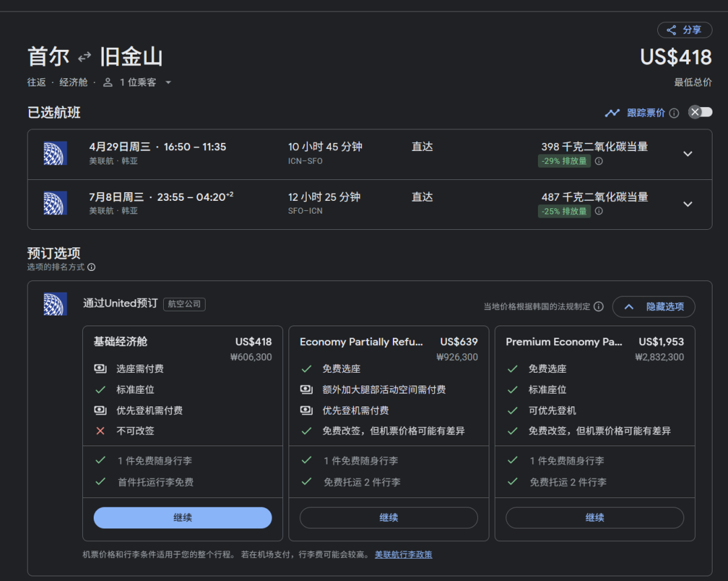Enable the 跟踪票价 price tracking toggle
This screenshot has height=581, width=728.
tap(700, 113)
